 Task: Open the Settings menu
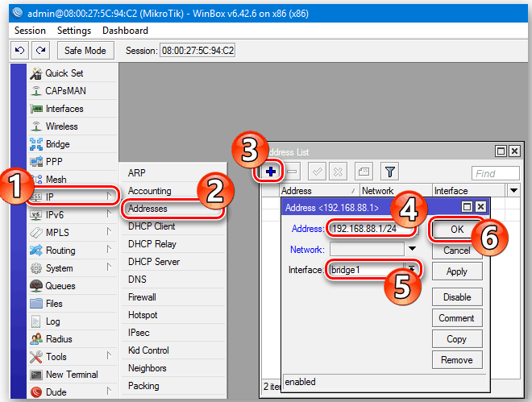(74, 31)
